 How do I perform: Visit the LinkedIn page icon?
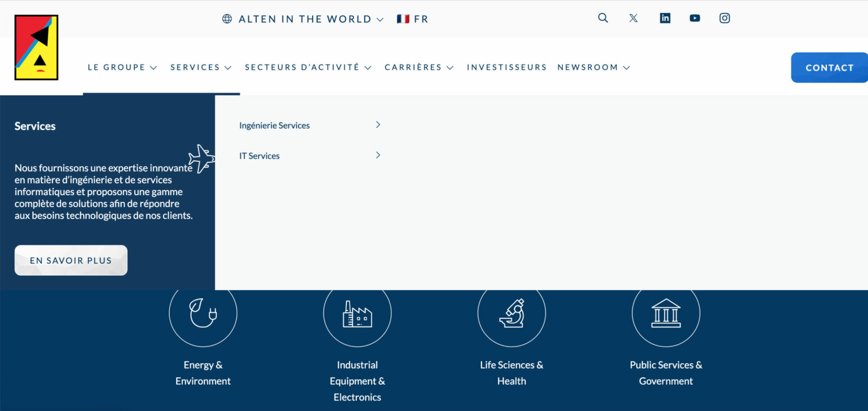[x=665, y=18]
